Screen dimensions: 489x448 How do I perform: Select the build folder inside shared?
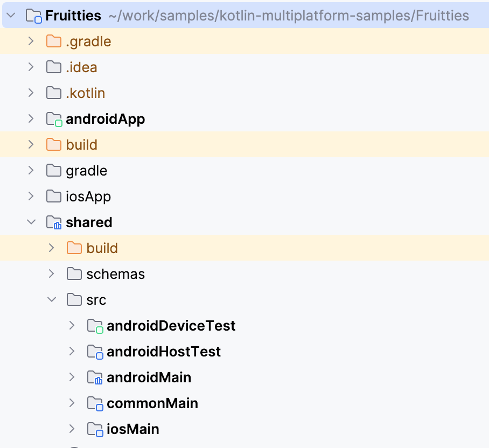tap(101, 248)
